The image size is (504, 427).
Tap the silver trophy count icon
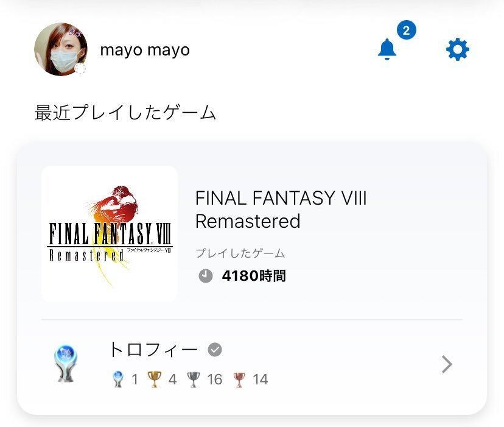point(193,379)
